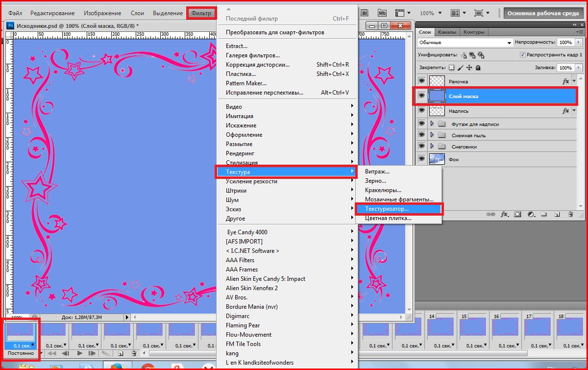Select Пластика from the filter menu
This screenshot has width=588, height=370.
pyautogui.click(x=241, y=74)
